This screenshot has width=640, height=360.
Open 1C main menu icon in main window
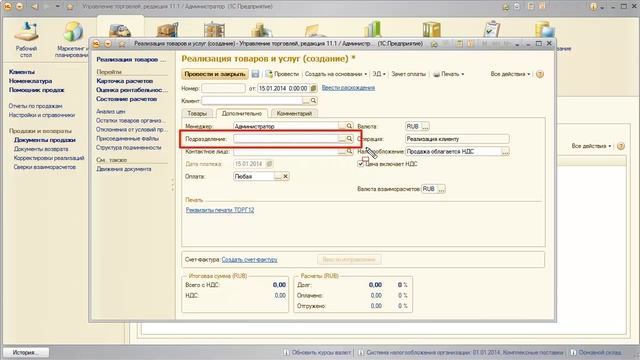[x=7, y=7]
